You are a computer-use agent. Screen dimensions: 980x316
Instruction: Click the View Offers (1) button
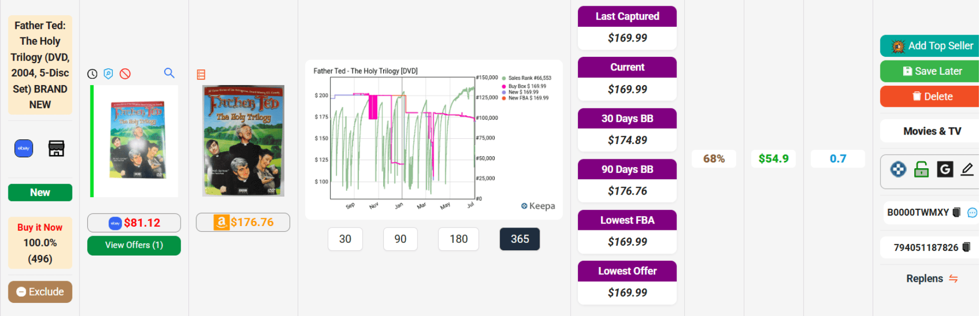point(134,246)
